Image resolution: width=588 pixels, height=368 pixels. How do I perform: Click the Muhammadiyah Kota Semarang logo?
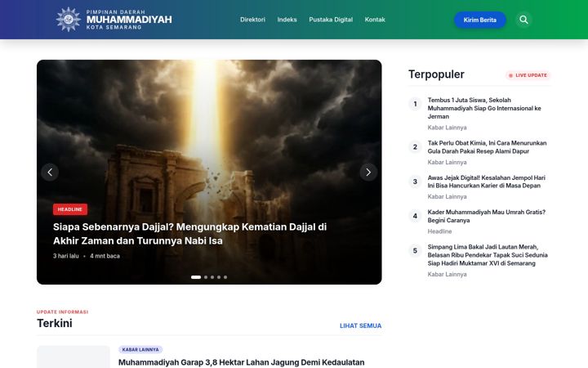[x=114, y=20]
